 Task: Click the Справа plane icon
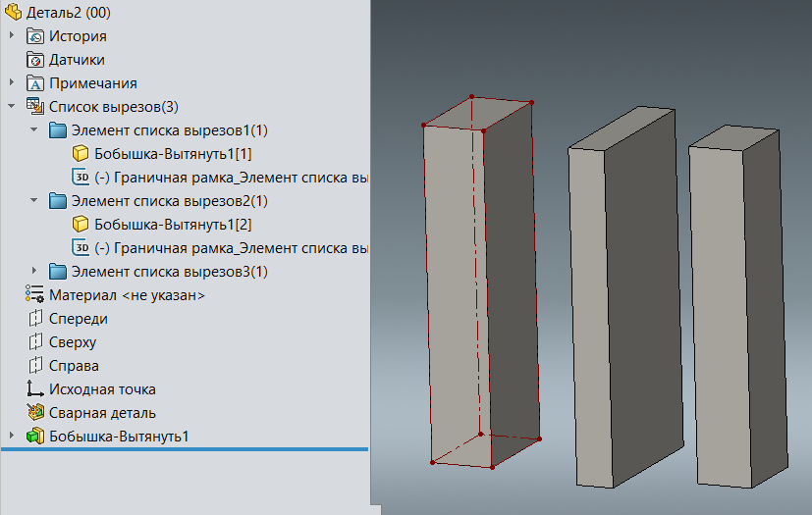click(x=35, y=366)
